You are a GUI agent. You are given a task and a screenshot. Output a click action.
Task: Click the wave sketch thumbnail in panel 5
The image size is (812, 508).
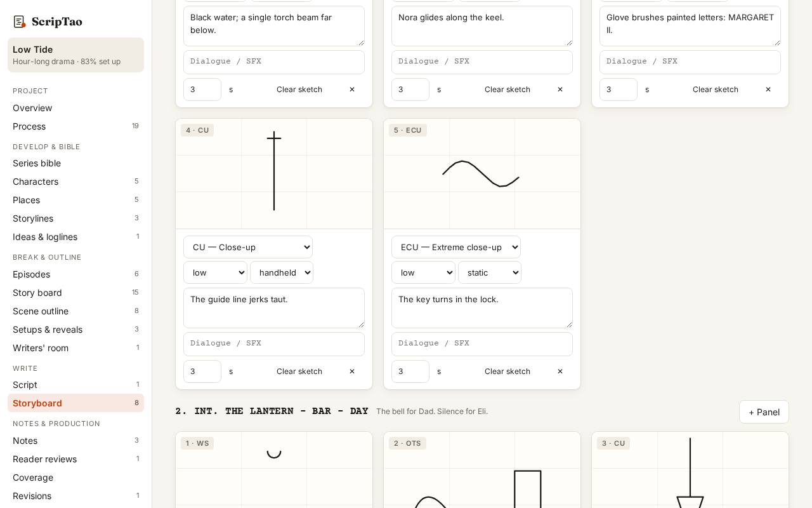(482, 174)
